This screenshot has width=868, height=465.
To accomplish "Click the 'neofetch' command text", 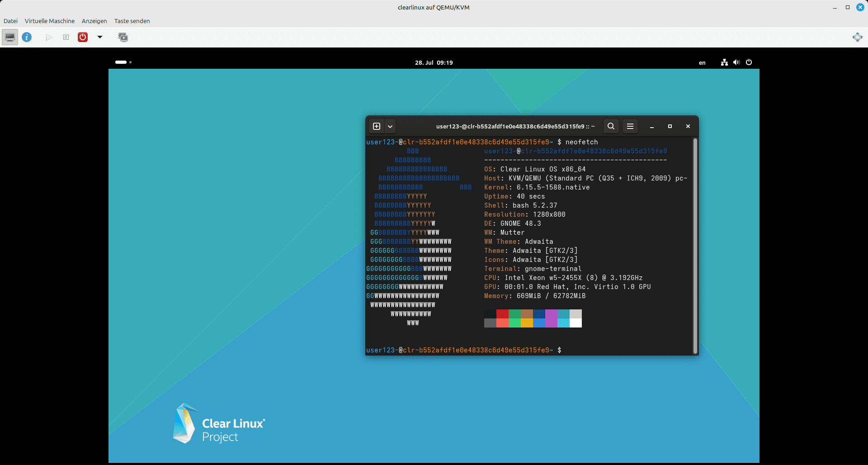I will pos(581,142).
